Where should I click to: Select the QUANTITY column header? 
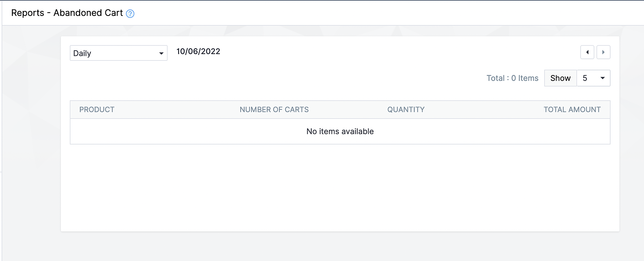[406, 110]
